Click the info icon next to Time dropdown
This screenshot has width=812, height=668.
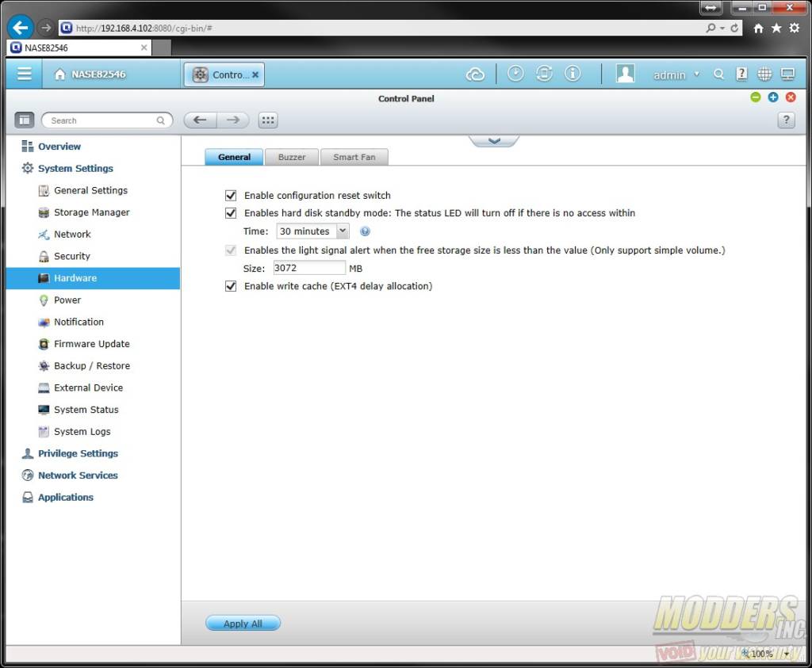point(365,231)
